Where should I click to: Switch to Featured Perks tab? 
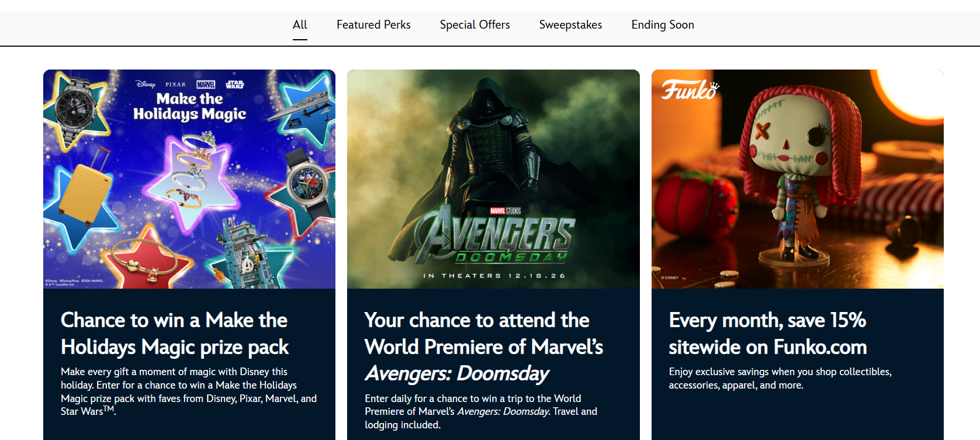[373, 25]
